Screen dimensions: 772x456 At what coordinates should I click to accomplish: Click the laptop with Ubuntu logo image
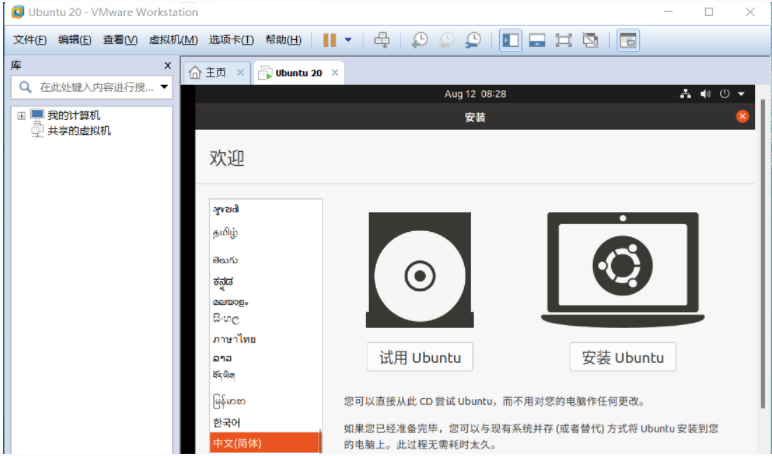(x=622, y=269)
